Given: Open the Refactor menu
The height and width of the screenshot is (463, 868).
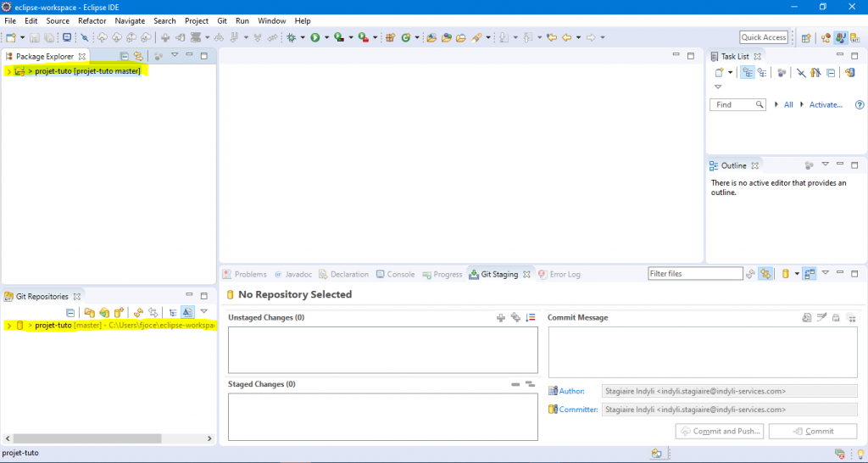Looking at the screenshot, I should [92, 21].
